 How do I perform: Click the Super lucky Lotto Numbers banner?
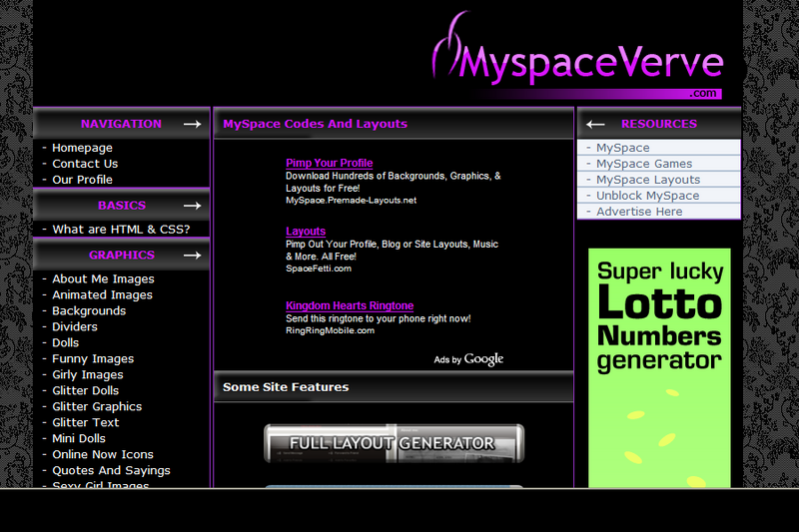pyautogui.click(x=659, y=367)
